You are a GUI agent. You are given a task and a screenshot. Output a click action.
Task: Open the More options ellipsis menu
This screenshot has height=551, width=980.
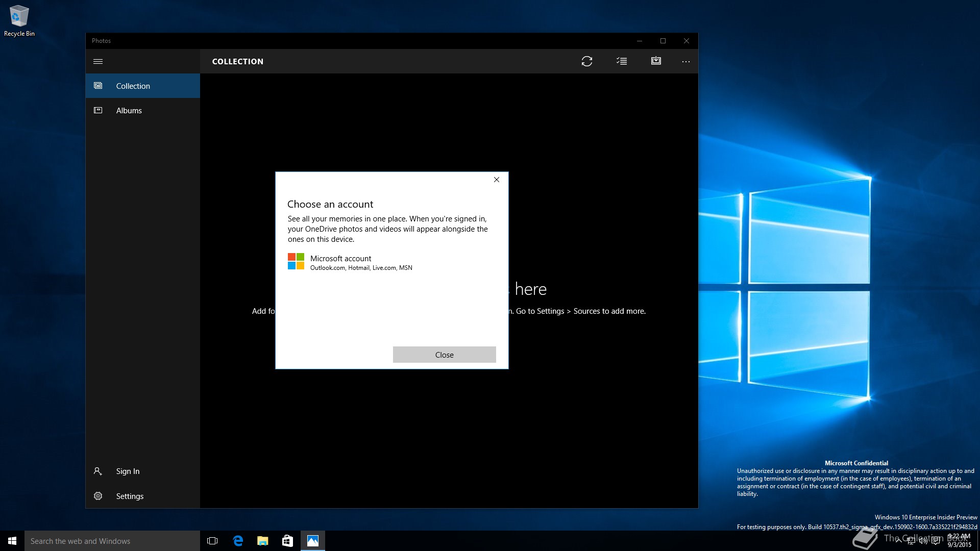click(685, 62)
